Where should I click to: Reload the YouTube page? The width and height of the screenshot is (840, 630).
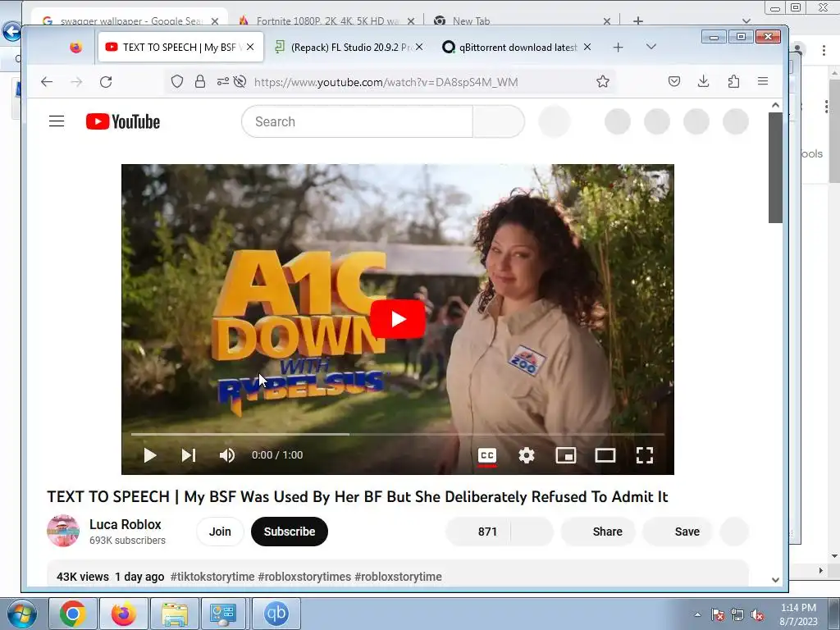(106, 81)
